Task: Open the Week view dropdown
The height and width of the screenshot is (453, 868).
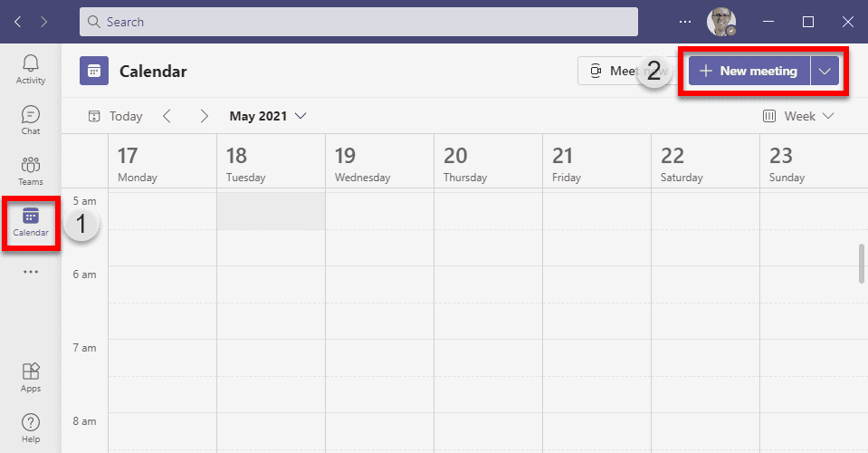Action: pos(797,116)
